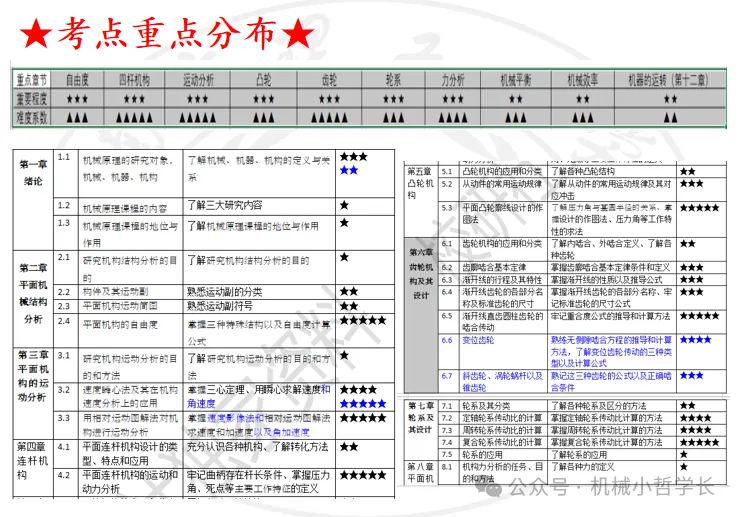This screenshot has width=739, height=517.
Task: Click the 轮系 column header
Action: (x=394, y=80)
